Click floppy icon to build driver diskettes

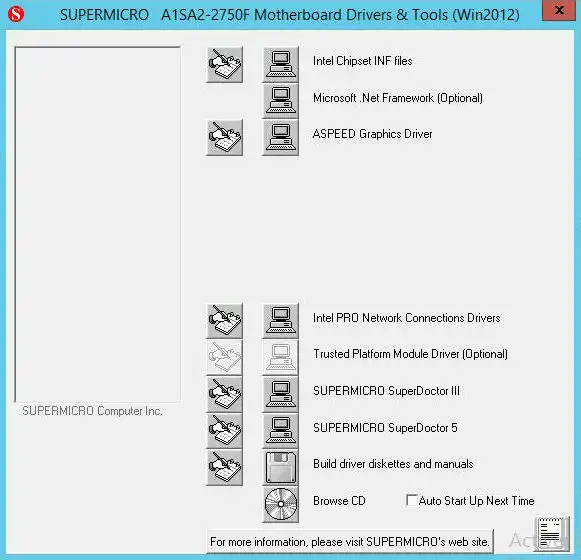pyautogui.click(x=280, y=467)
